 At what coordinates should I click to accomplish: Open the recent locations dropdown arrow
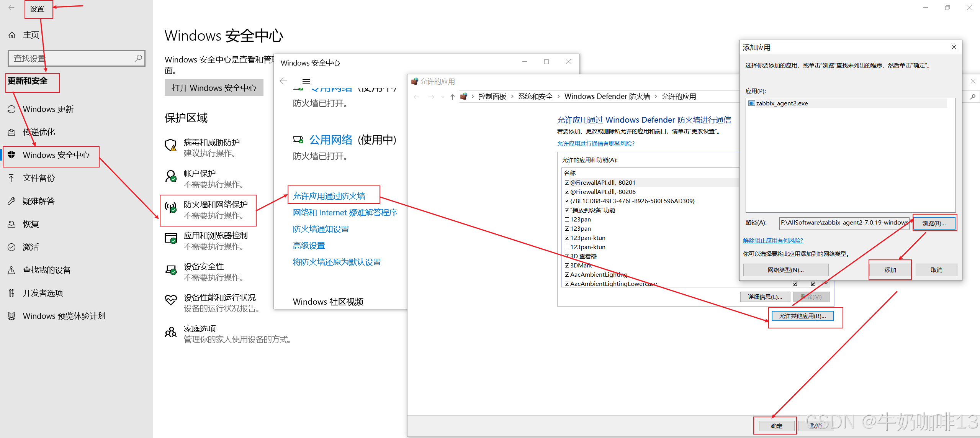[443, 97]
